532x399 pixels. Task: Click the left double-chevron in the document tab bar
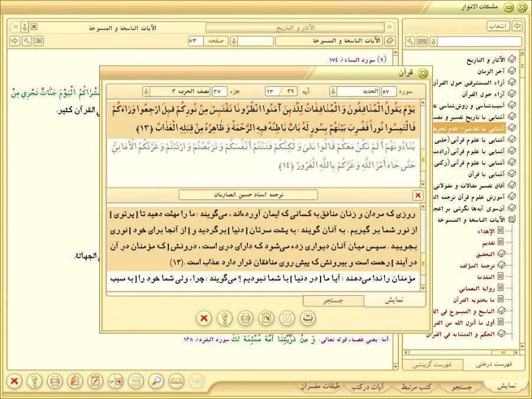15,27
